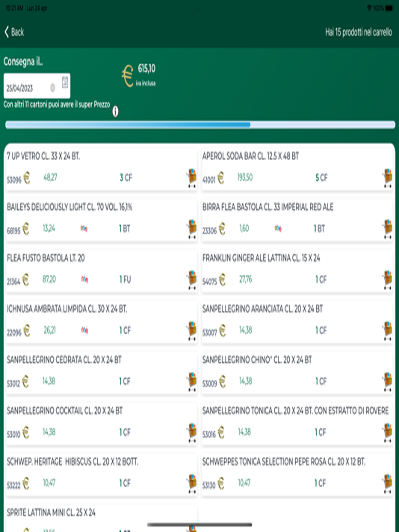Viewport: 399px width, 532px height.
Task: Select 'BIRRA FLEA BASTOLA CL. 33 IMPERIAL RED ALE'
Action: 268,207
